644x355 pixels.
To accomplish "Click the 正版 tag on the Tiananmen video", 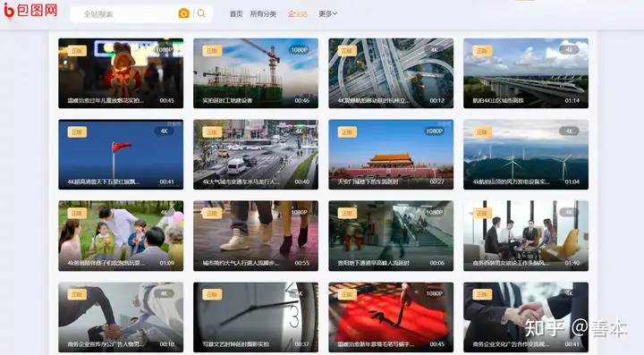I will click(x=347, y=131).
